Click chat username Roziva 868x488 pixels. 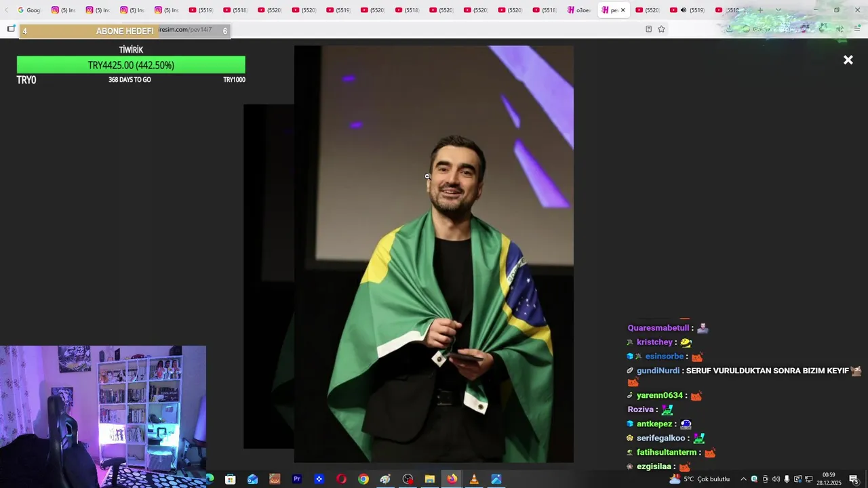point(641,409)
